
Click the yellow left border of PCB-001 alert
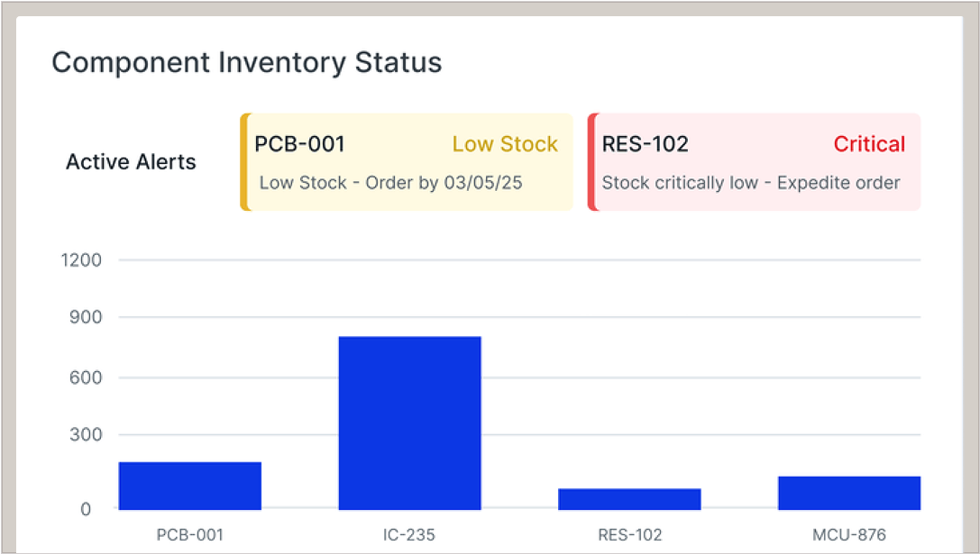pyautogui.click(x=243, y=162)
